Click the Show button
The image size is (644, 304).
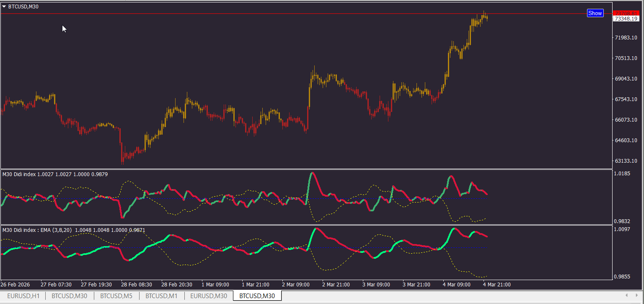pos(595,13)
